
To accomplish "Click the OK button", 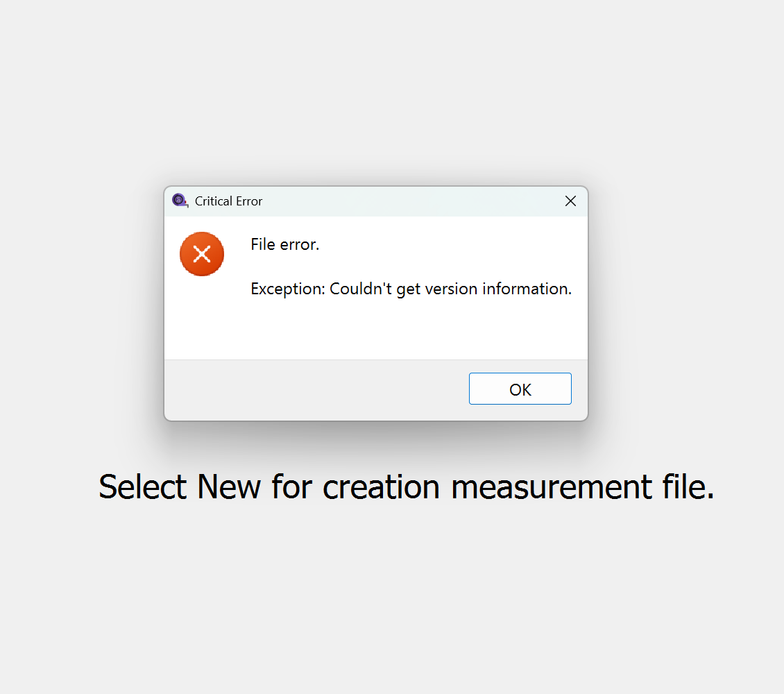I will tap(520, 389).
